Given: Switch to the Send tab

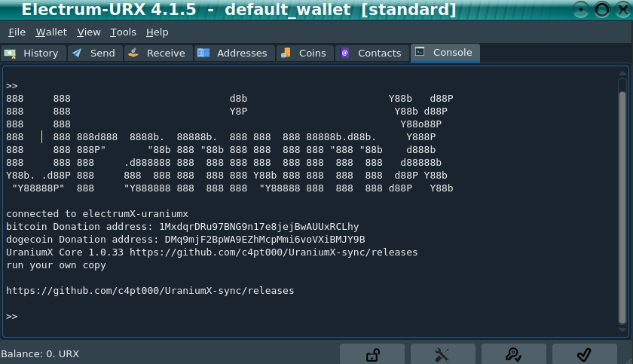Looking at the screenshot, I should tap(95, 54).
